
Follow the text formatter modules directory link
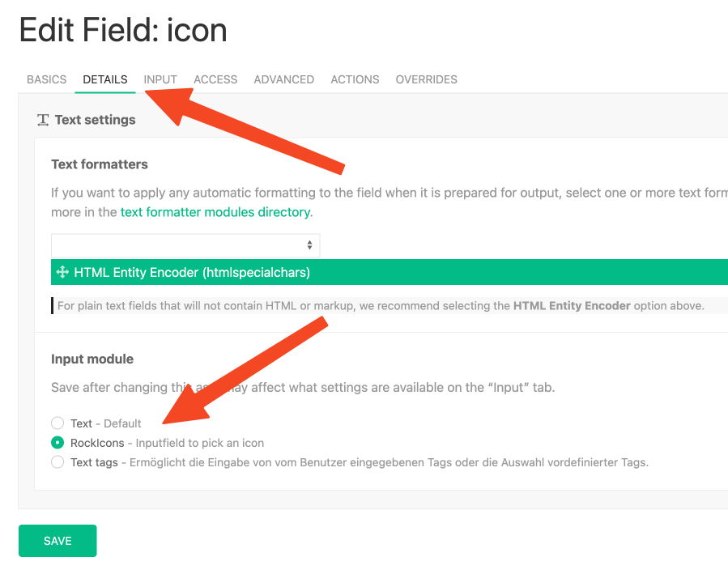(x=215, y=212)
